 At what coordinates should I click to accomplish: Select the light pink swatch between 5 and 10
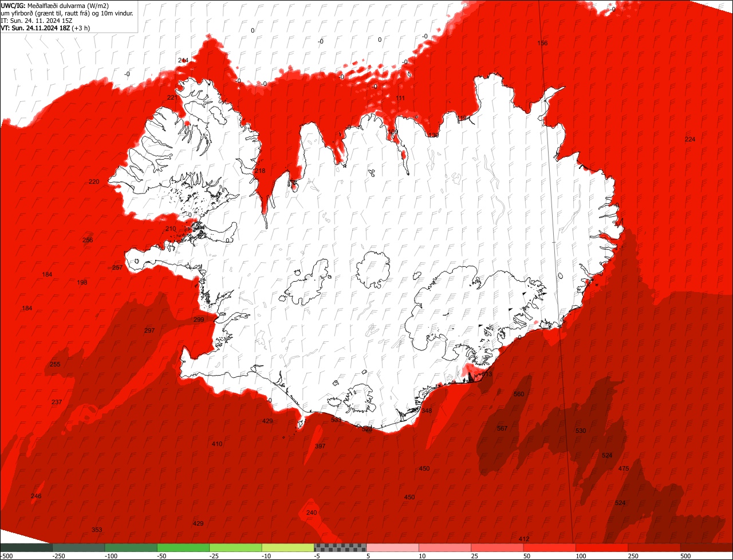pyautogui.click(x=392, y=547)
